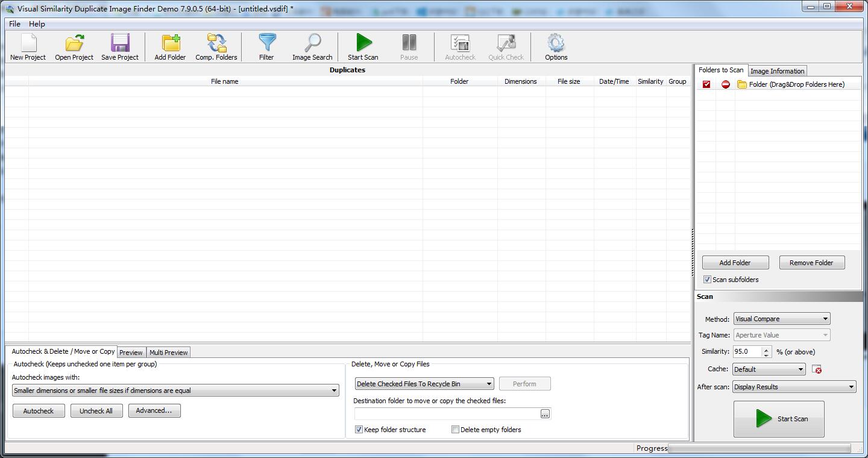
Task: Sort by the File size column header
Action: (569, 81)
